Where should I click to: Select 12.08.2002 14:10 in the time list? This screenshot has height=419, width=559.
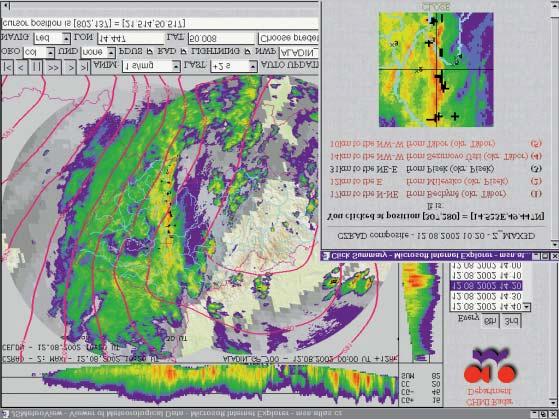pos(486,275)
